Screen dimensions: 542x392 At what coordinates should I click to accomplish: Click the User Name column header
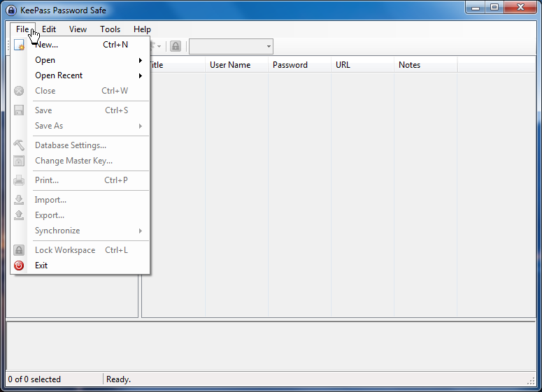tap(236, 65)
